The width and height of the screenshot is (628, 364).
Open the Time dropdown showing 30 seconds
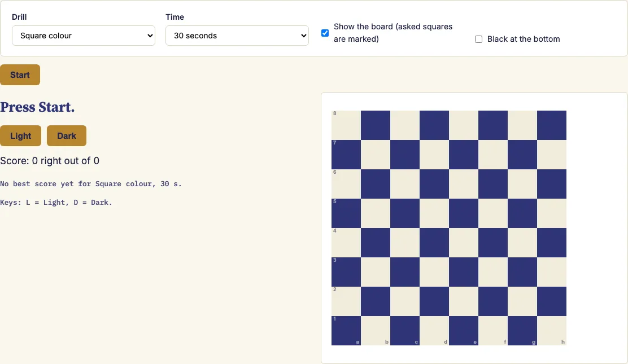(237, 36)
